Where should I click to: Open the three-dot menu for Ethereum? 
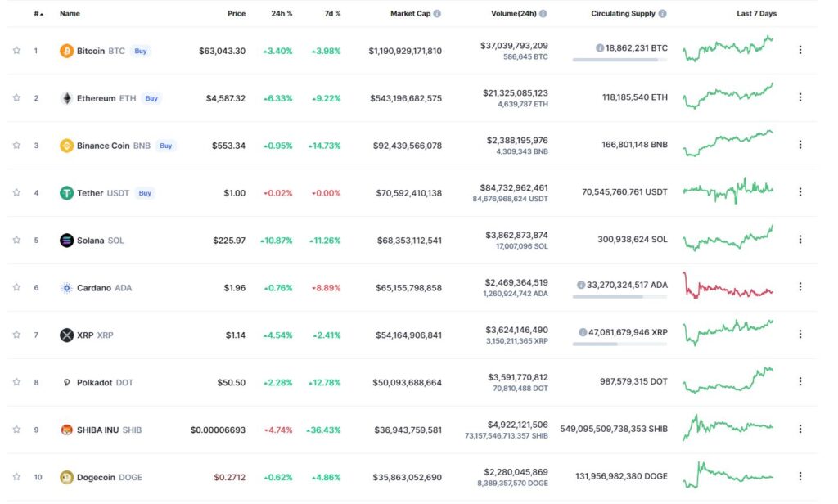coord(800,97)
